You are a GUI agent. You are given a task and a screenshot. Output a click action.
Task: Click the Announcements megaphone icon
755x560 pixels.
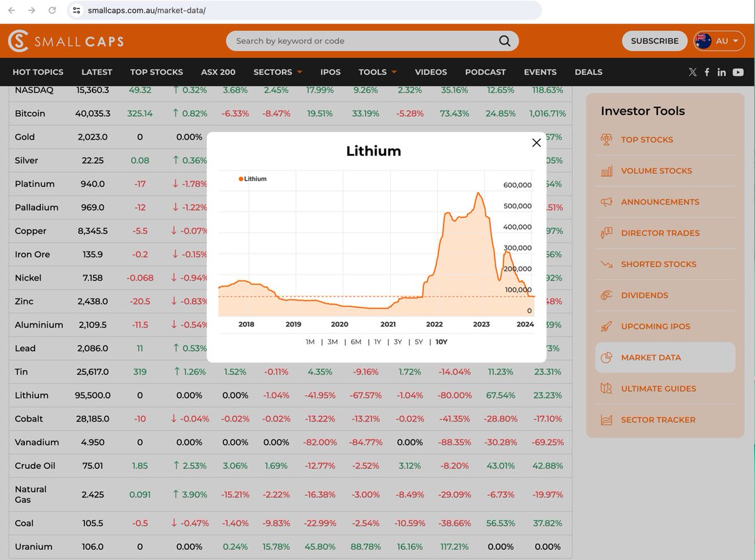point(607,202)
